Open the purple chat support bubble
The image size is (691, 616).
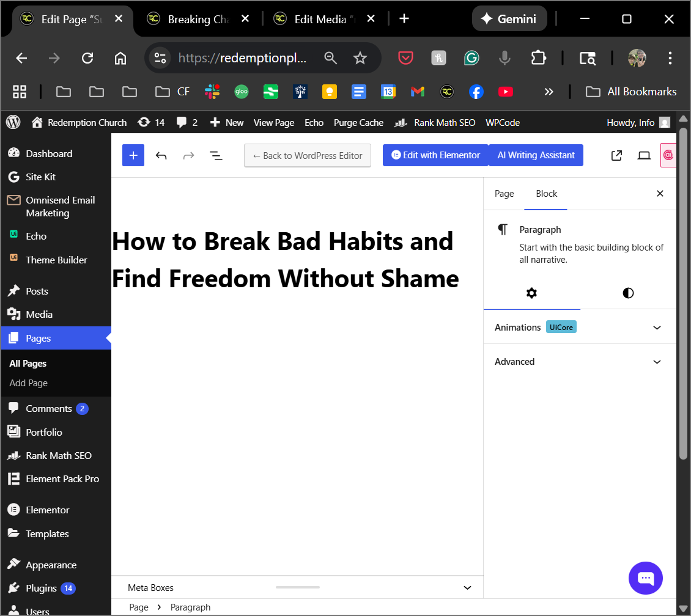pyautogui.click(x=645, y=578)
